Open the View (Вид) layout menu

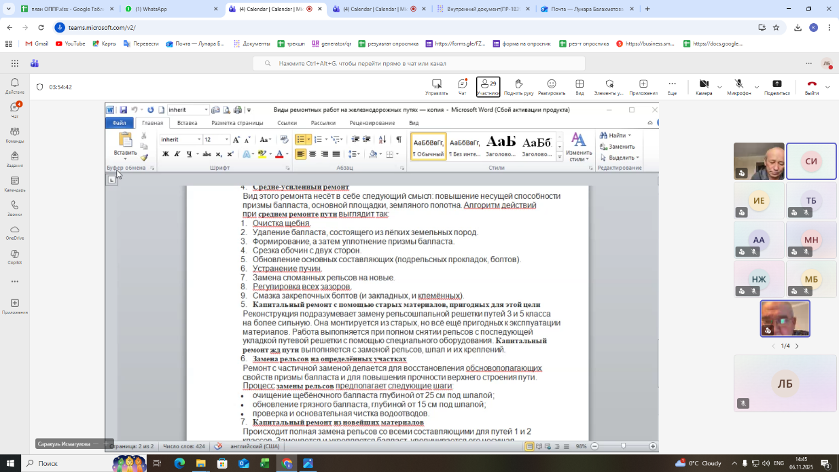point(579,87)
